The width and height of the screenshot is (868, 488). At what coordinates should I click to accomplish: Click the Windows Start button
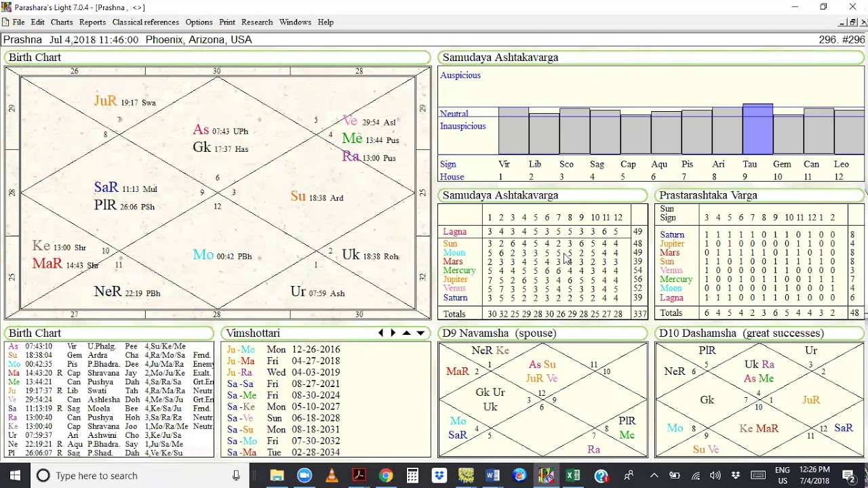16,476
